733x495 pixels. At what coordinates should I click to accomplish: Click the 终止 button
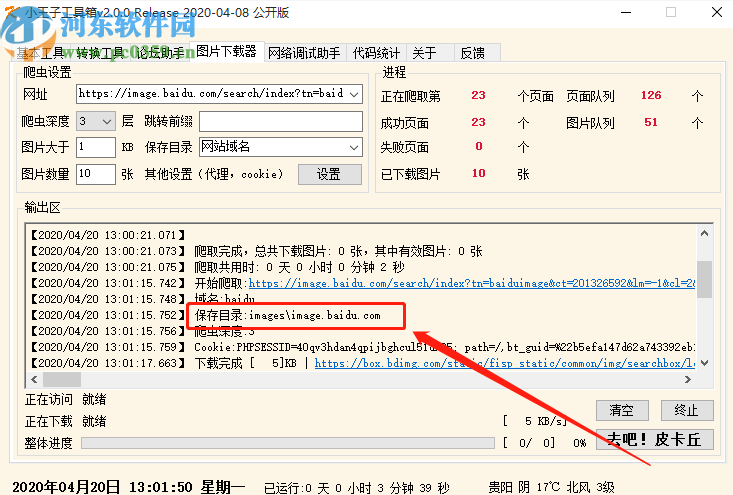(687, 410)
